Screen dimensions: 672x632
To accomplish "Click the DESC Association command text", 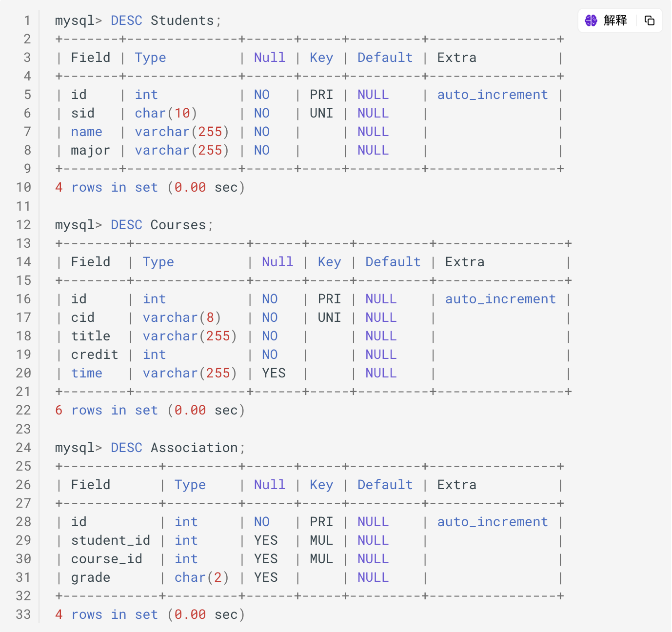I will click(174, 448).
